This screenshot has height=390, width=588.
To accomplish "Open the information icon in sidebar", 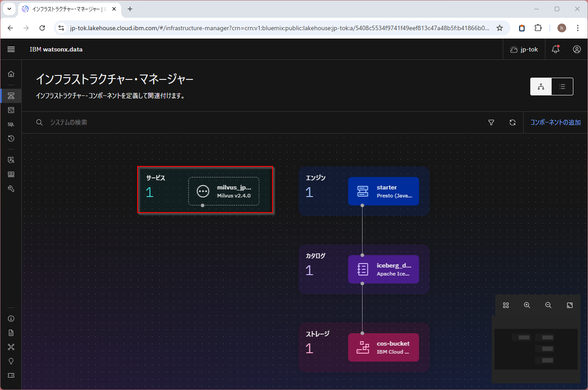I will pos(11,318).
